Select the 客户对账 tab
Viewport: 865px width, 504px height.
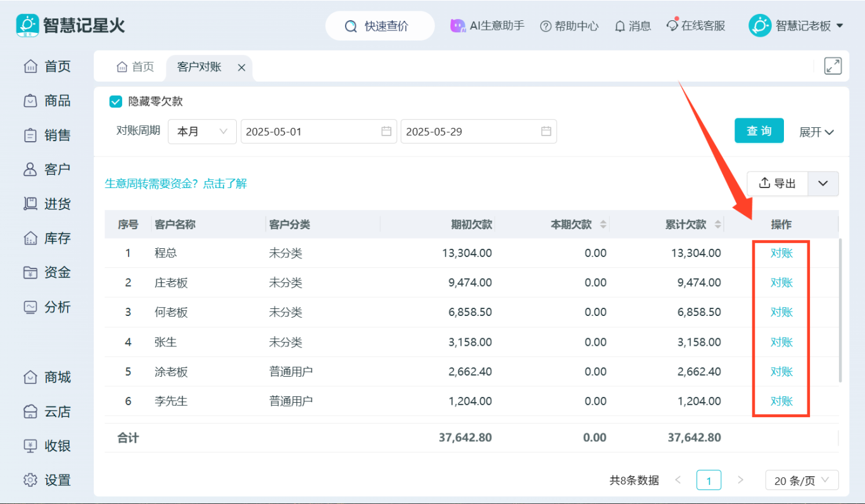point(199,67)
